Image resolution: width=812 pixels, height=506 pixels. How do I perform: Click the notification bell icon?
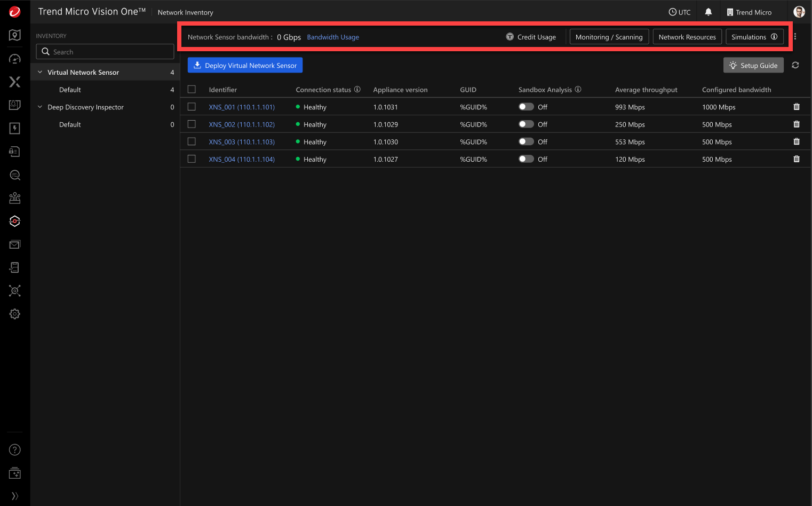point(708,12)
